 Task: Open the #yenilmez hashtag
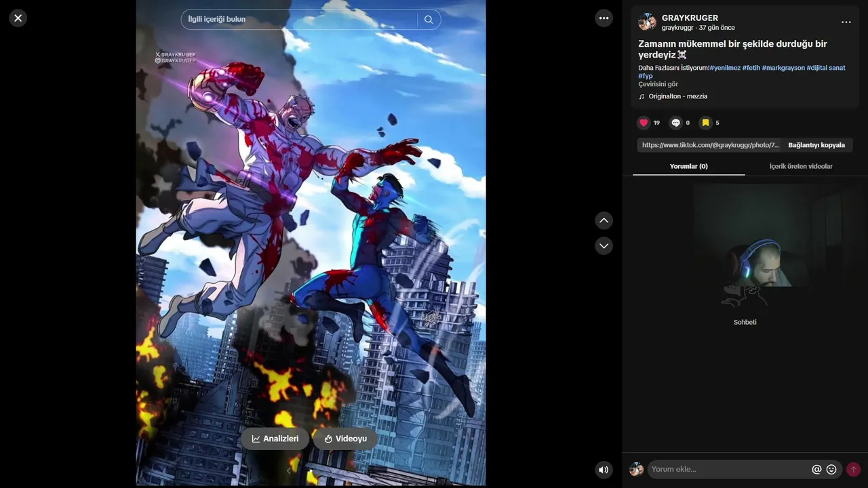coord(725,68)
